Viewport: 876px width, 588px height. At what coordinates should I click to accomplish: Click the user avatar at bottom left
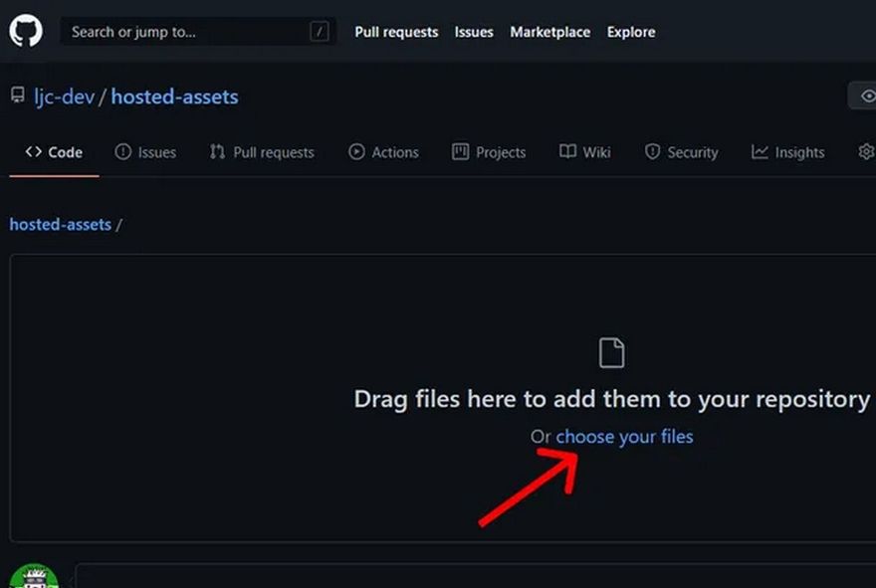click(x=33, y=577)
